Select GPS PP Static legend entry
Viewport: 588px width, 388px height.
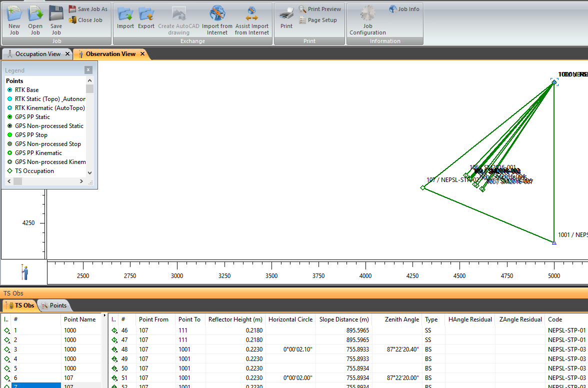(x=32, y=117)
